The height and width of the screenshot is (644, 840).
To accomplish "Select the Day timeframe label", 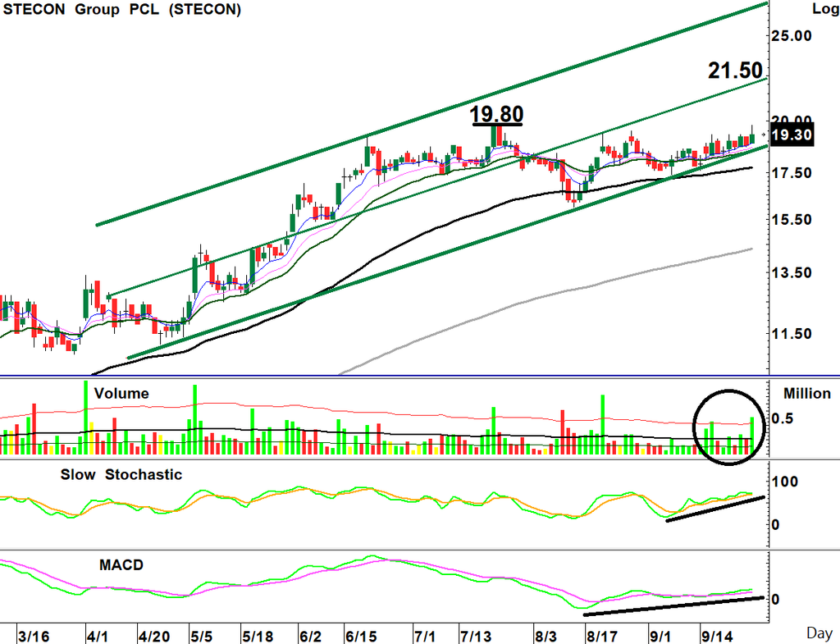I will (819, 634).
